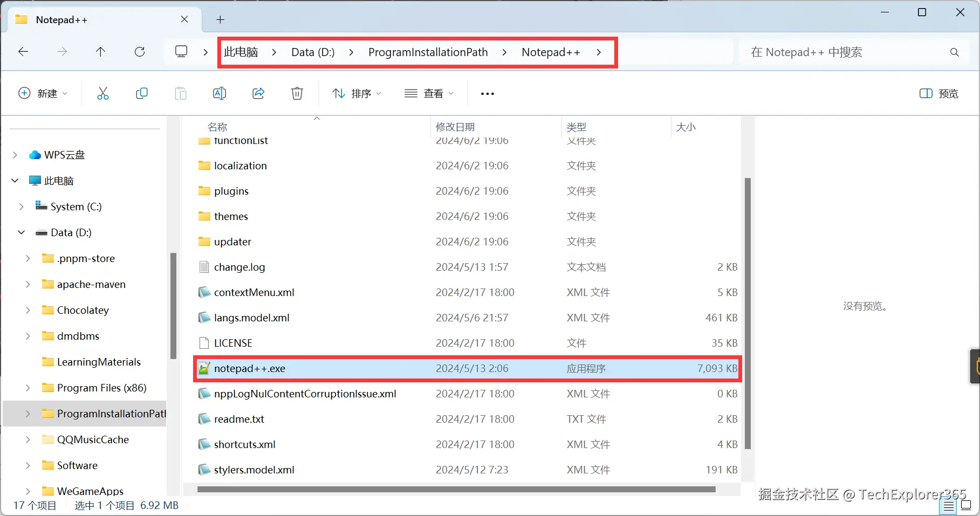Open the more options ellipsis menu
The height and width of the screenshot is (516, 980).
pos(488,94)
